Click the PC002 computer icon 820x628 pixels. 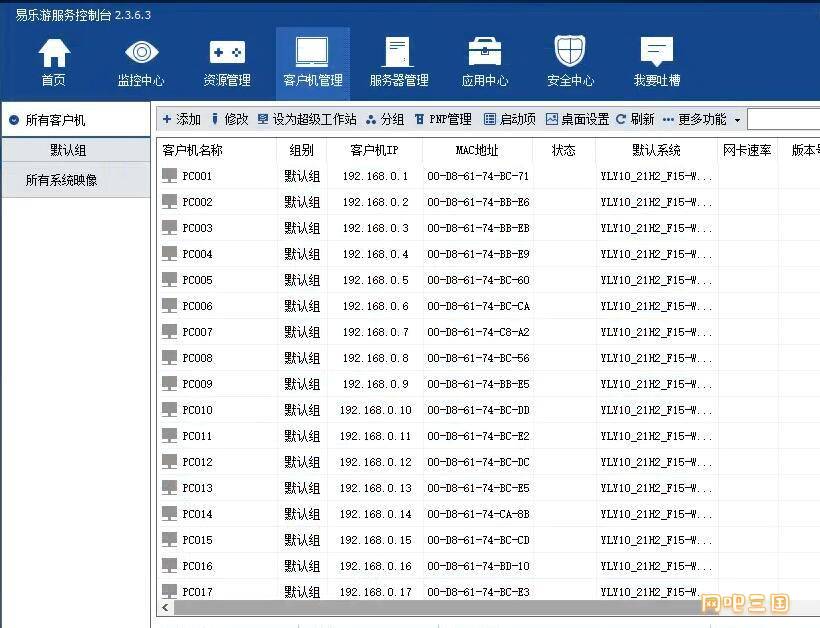click(169, 201)
